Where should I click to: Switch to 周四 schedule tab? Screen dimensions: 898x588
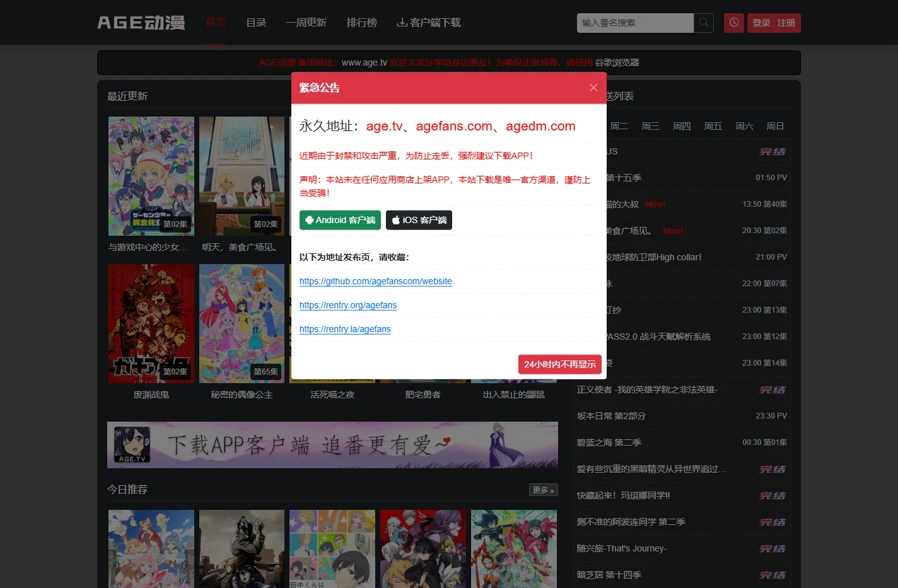pyautogui.click(x=682, y=126)
